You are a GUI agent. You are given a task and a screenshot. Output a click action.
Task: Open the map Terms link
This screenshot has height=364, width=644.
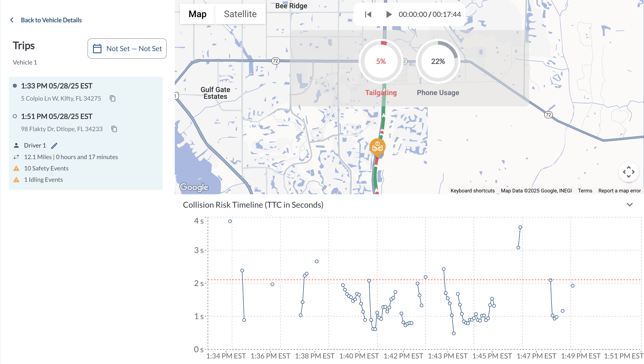[585, 191]
